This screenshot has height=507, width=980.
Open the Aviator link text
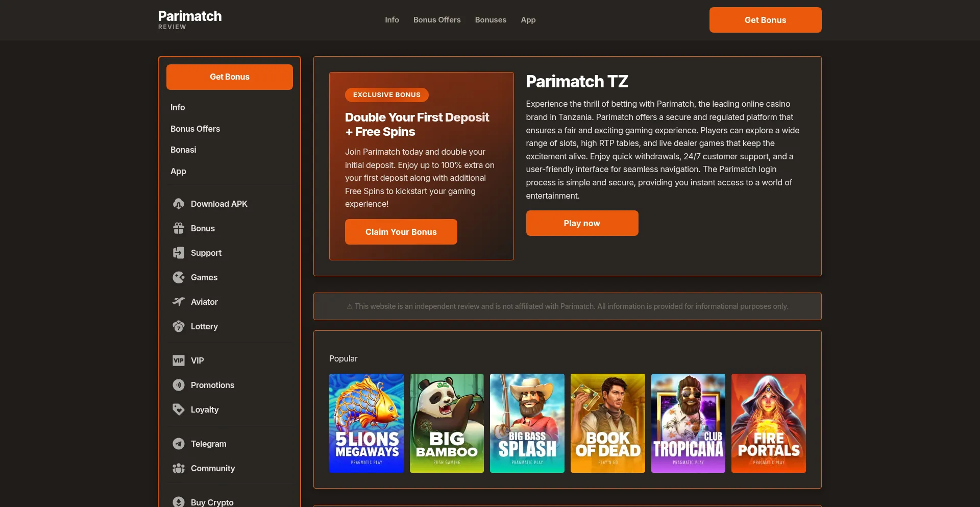(204, 302)
